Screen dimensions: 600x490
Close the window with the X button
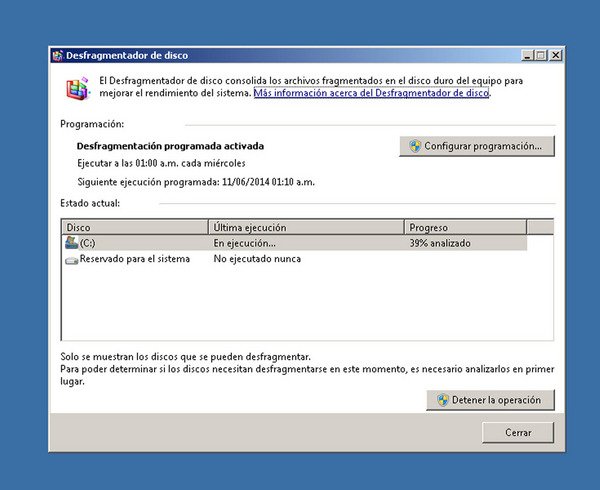click(555, 55)
